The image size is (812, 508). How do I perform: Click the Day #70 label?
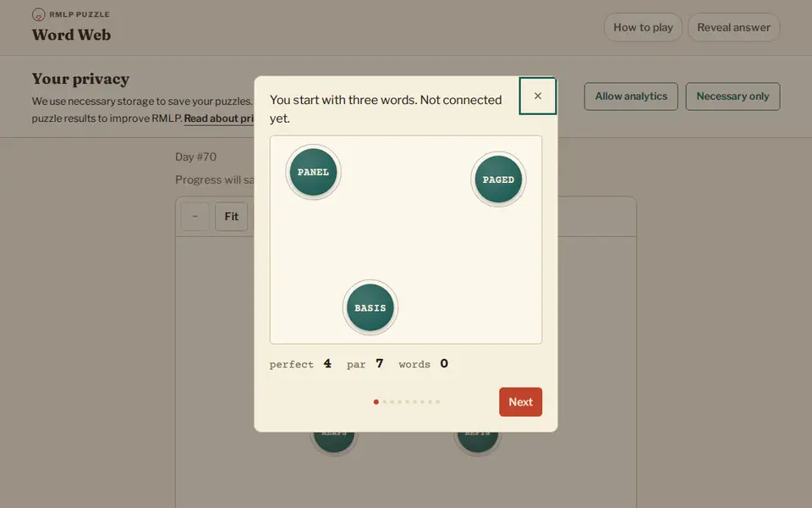coord(195,157)
